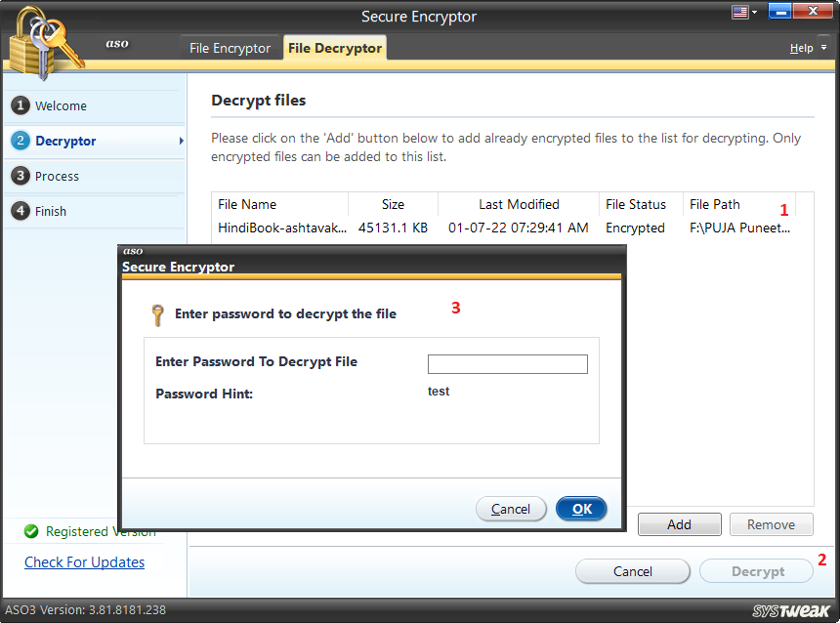Click the password entry field
840x623 pixels.
tap(507, 363)
